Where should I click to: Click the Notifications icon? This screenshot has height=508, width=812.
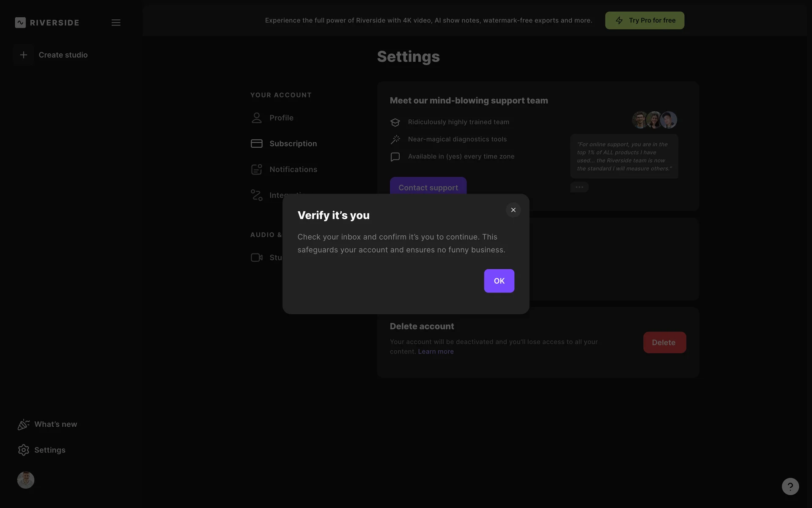(256, 169)
